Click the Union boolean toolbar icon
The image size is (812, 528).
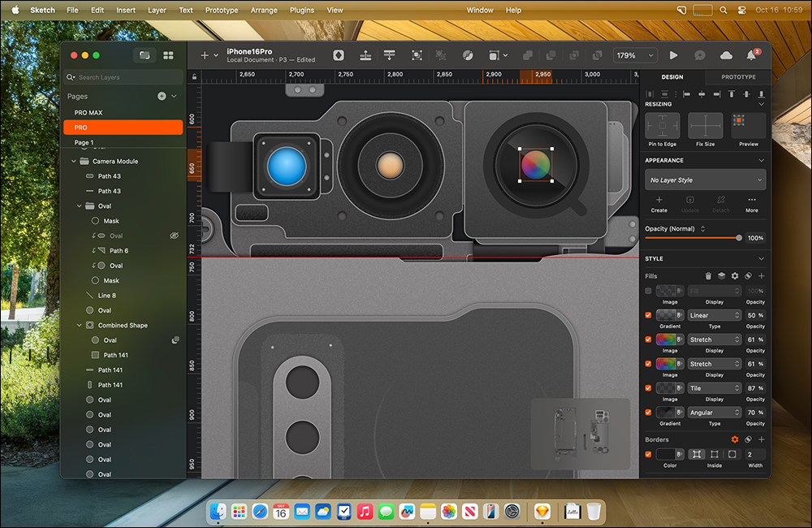[x=528, y=55]
